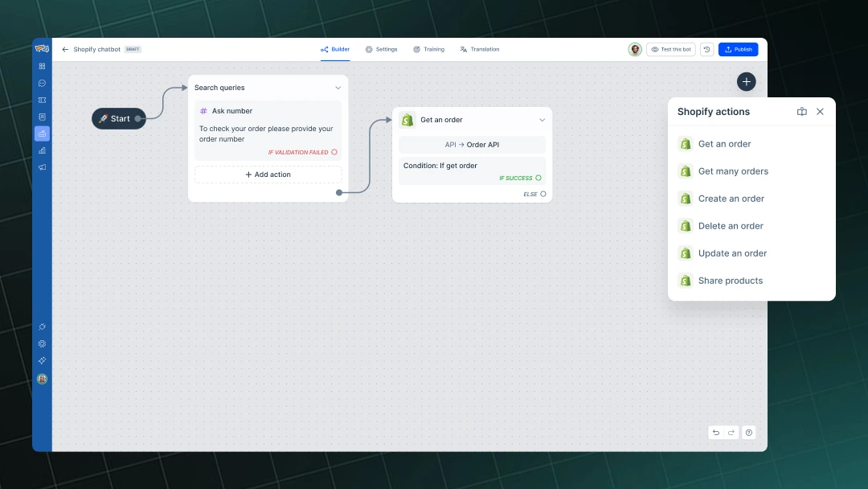Viewport: 868px width, 489px height.
Task: Click Add action in Search queries block
Action: pos(268,175)
